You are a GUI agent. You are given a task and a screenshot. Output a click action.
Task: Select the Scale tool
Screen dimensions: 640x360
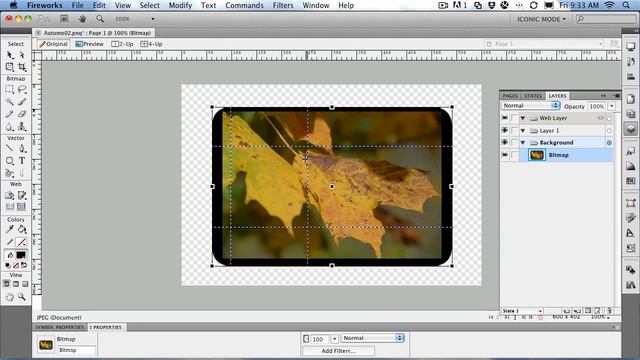[10, 67]
